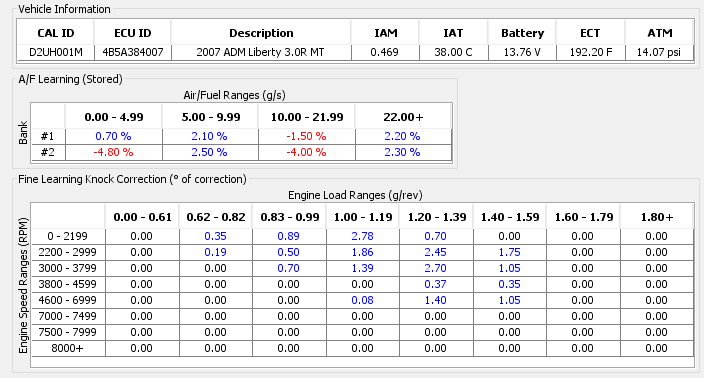This screenshot has height=378, width=704.
Task: Select knock correction value 0.08
Action: [363, 300]
